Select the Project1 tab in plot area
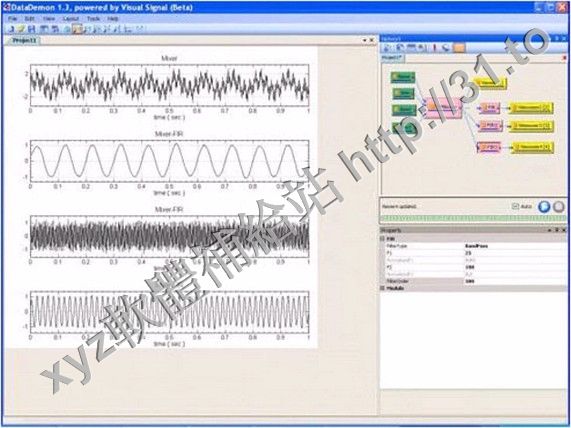571x428 pixels. [x=24, y=40]
